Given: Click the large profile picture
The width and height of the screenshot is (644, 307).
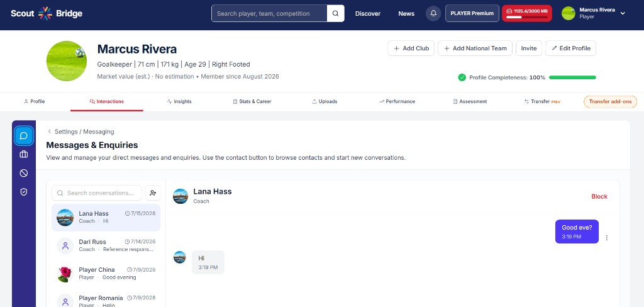Looking at the screenshot, I should [67, 61].
